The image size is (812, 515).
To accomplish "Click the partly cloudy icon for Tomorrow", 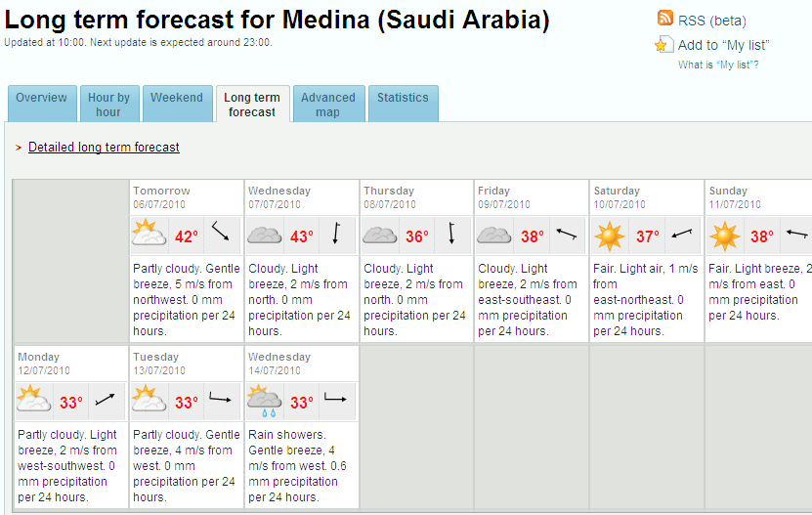I will pos(150,233).
